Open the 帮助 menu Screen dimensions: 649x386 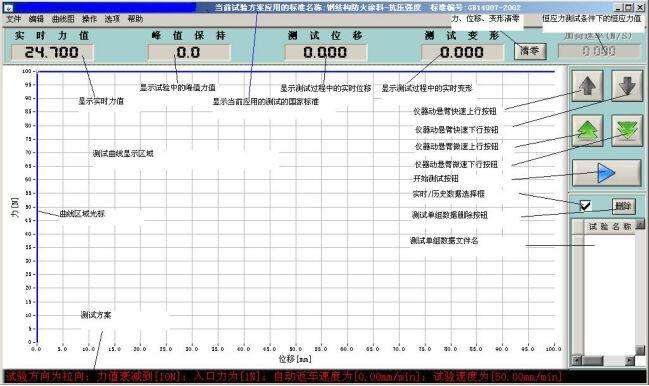135,19
